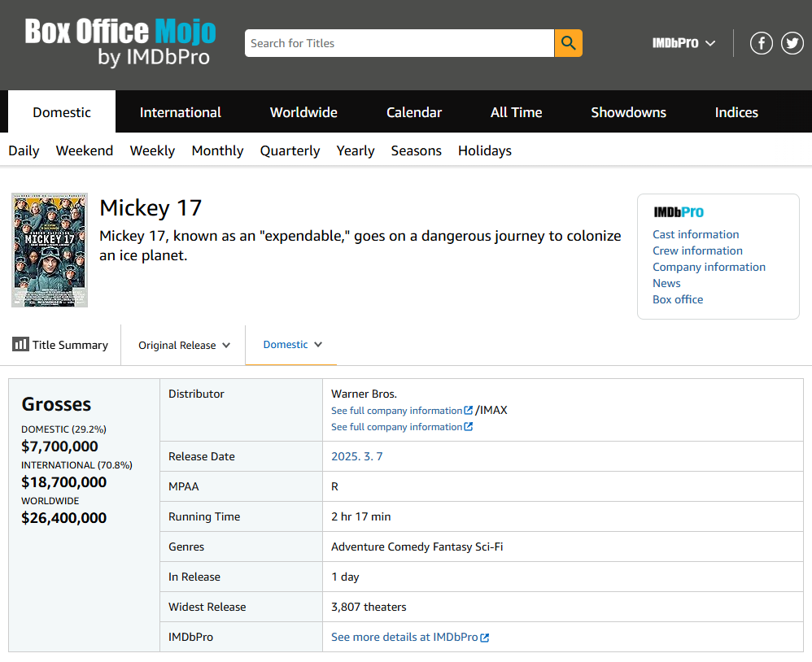
Task: Click the worldwide gross $26,400,000
Action: tap(63, 517)
